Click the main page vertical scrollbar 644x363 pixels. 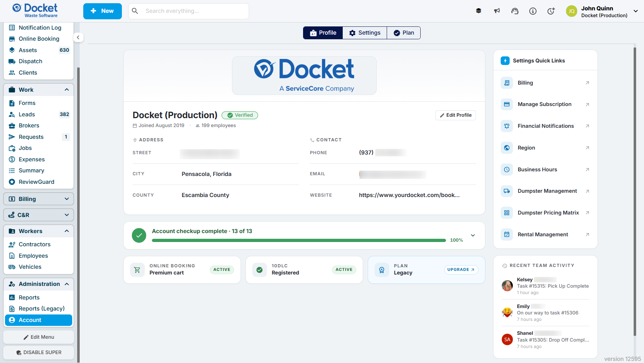click(635, 191)
